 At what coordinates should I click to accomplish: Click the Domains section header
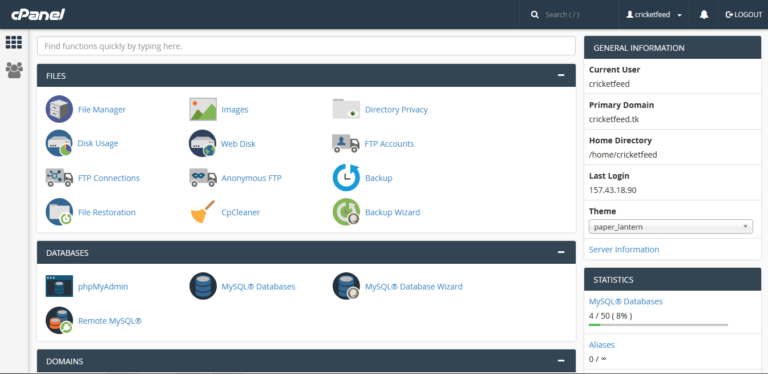point(306,361)
